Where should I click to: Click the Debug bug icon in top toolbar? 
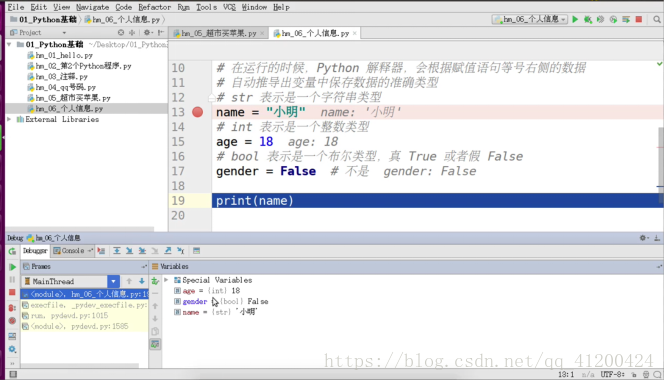(588, 19)
